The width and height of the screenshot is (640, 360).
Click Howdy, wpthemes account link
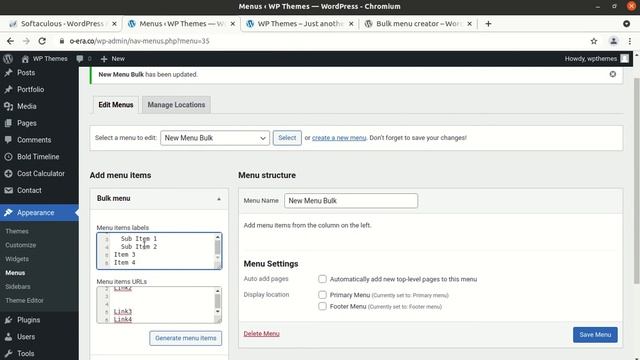tap(591, 59)
